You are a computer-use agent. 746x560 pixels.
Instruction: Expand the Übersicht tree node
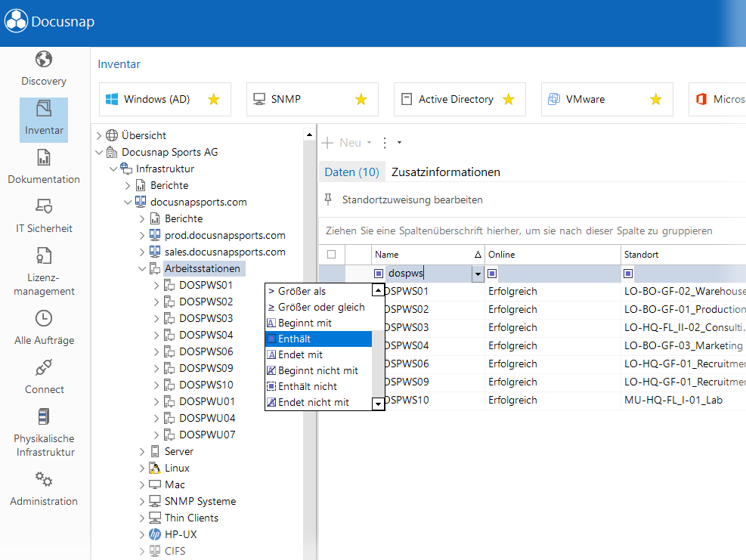pyautogui.click(x=99, y=135)
